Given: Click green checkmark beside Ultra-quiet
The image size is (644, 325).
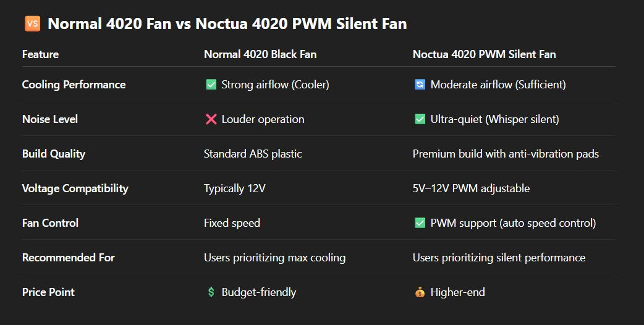Looking at the screenshot, I should coord(420,119).
